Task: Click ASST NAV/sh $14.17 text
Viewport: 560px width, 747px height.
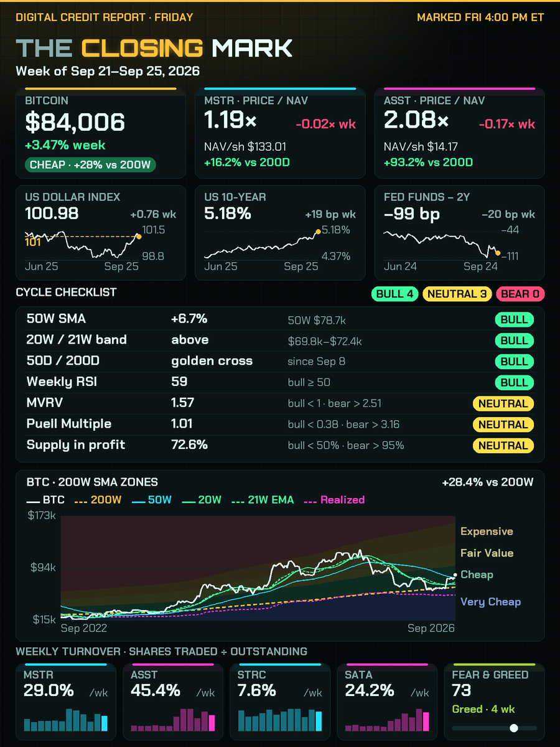Action: [x=421, y=148]
